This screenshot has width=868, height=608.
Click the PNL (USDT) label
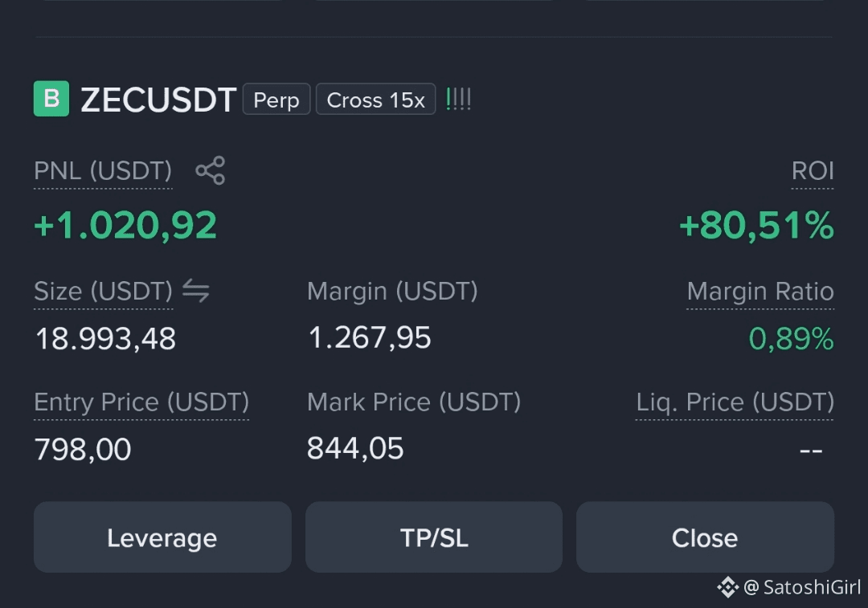(103, 171)
